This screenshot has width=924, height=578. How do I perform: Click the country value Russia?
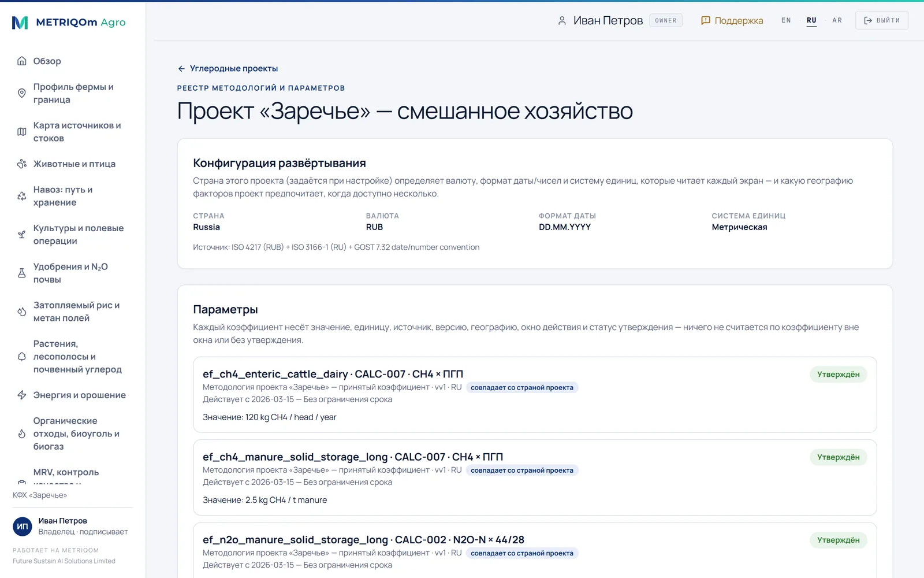(x=206, y=227)
